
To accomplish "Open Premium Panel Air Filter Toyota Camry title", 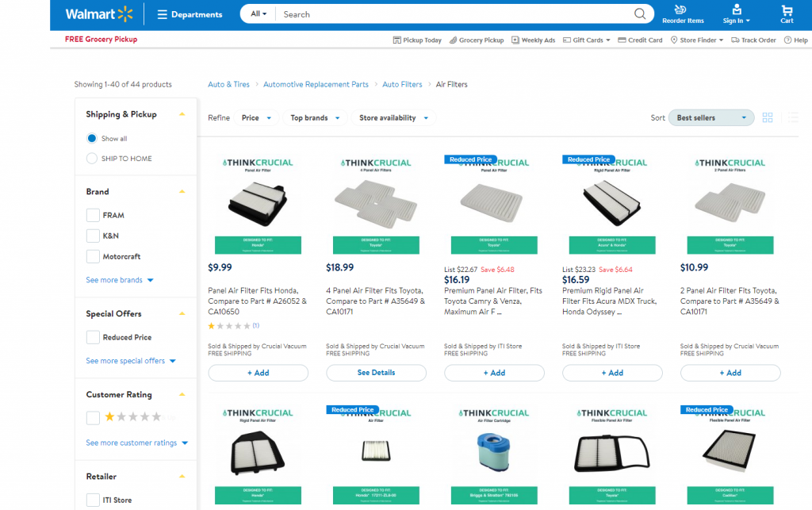I will coord(493,301).
